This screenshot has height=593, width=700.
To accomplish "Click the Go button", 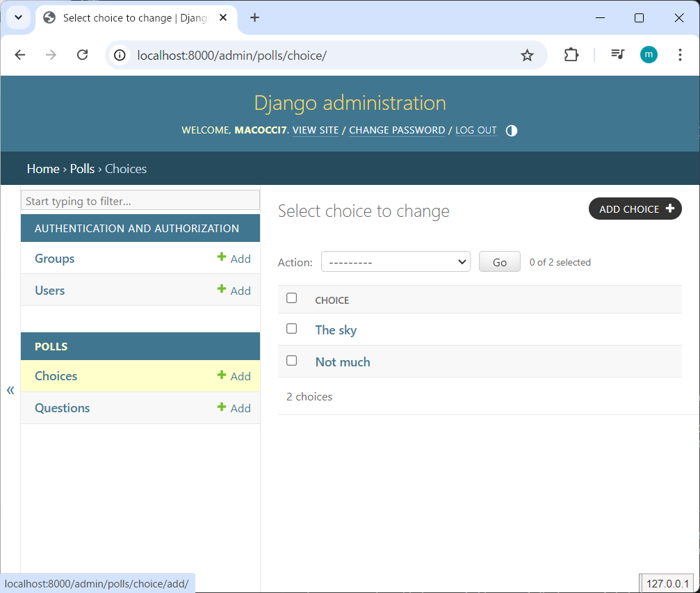I will tap(499, 262).
